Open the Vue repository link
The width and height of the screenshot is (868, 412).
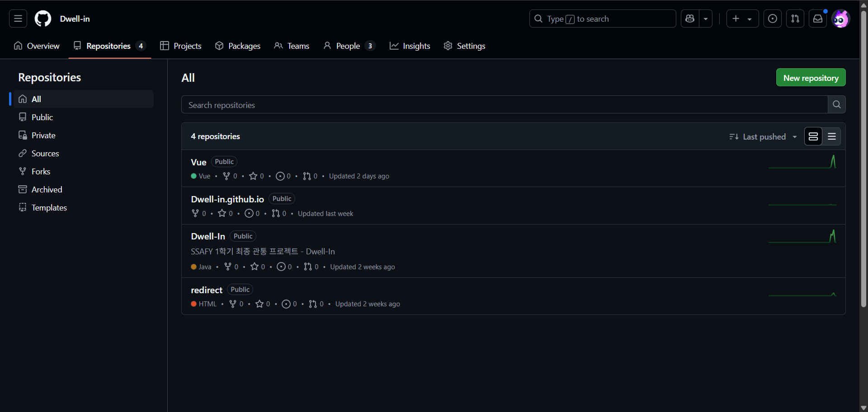coord(198,162)
